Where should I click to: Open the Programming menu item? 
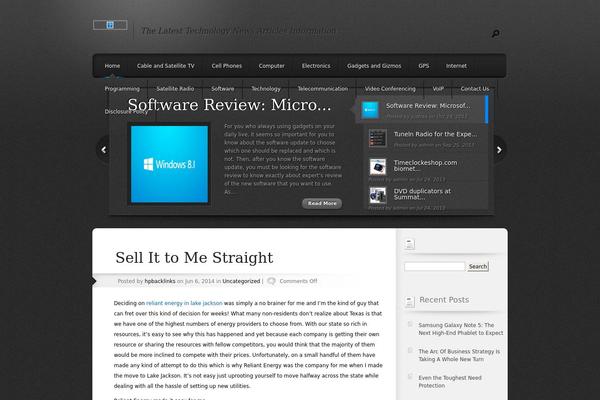pyautogui.click(x=122, y=89)
